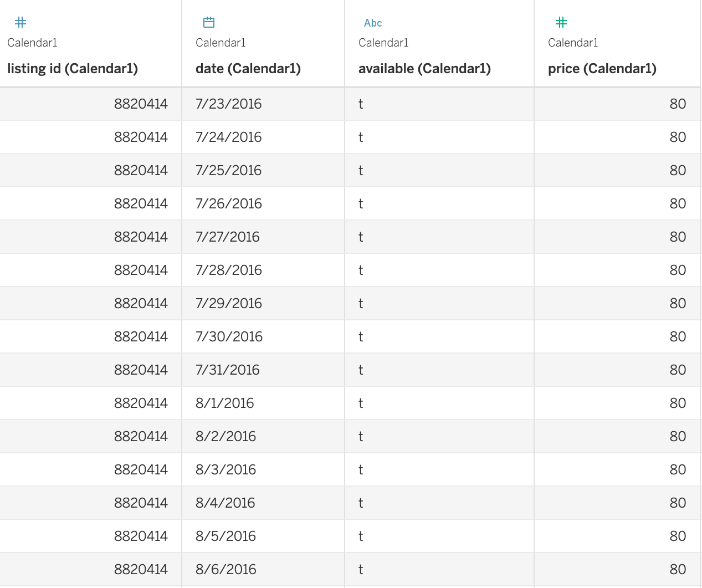Select the available (Calendar1) column header
Viewport: 702px width, 588px height.
tap(424, 69)
